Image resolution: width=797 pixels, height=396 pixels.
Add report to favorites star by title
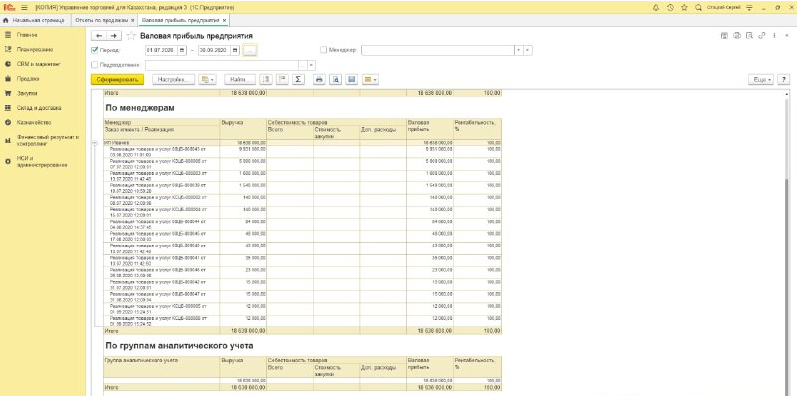131,36
